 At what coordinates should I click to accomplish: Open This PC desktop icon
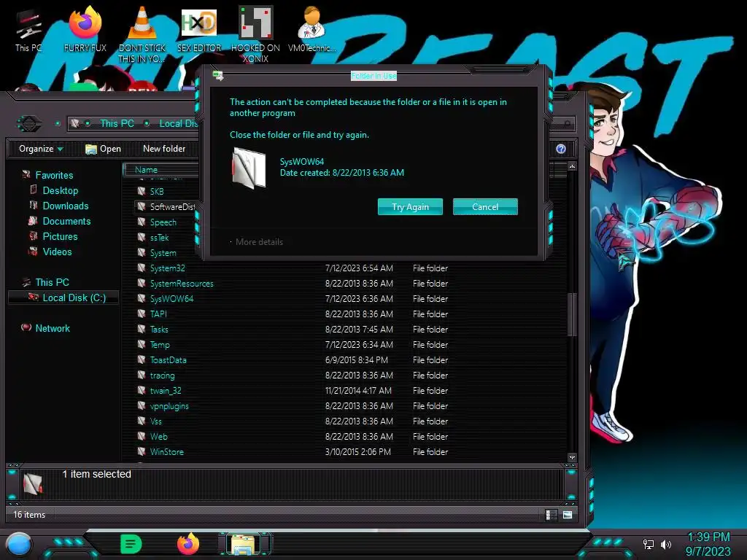28,29
